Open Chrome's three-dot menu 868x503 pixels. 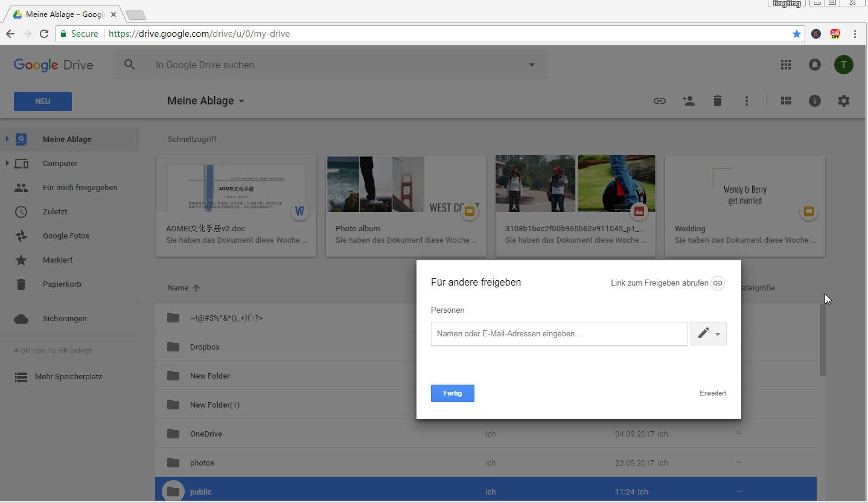855,34
